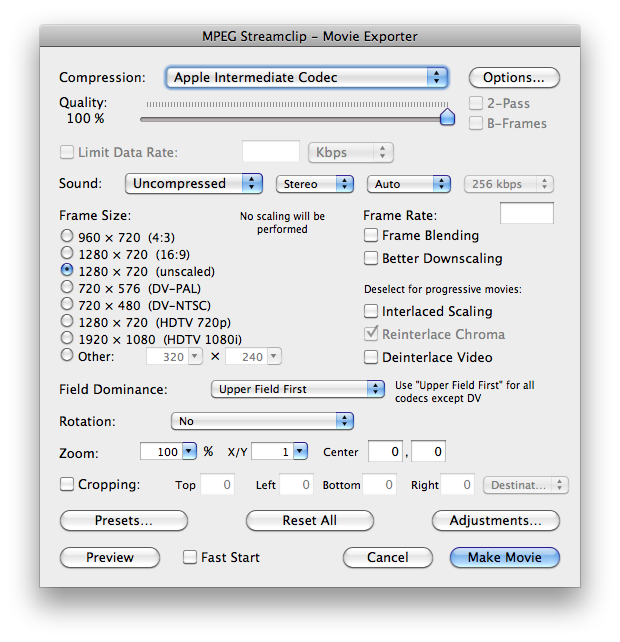Viewport: 620px width, 642px height.
Task: Open the 256 kbps bitrate dropdown
Action: (x=509, y=184)
